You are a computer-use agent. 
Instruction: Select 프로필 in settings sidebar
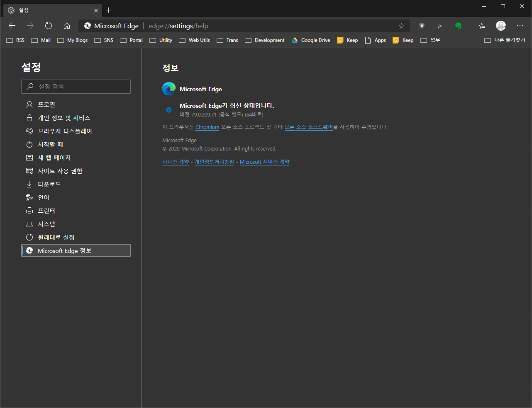(76, 104)
